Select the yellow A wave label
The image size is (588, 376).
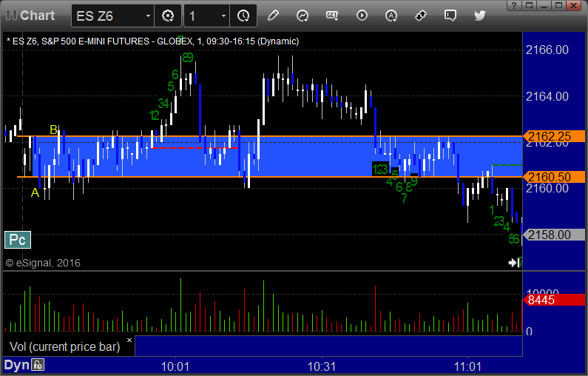(x=35, y=193)
